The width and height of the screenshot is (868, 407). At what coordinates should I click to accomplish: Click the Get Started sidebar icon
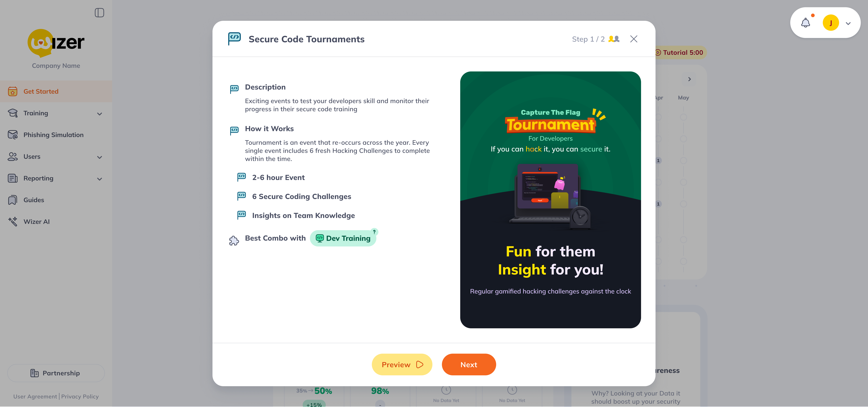tap(12, 91)
